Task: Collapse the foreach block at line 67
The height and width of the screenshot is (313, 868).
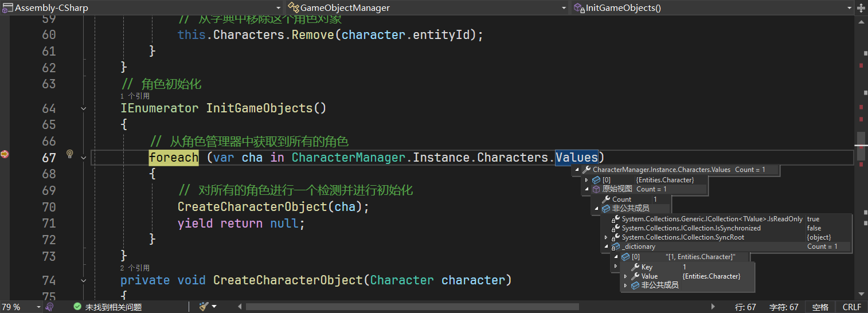Action: pos(84,158)
